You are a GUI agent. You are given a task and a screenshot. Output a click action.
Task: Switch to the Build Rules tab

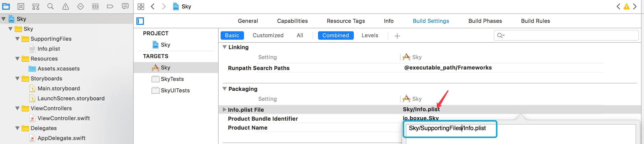point(535,21)
